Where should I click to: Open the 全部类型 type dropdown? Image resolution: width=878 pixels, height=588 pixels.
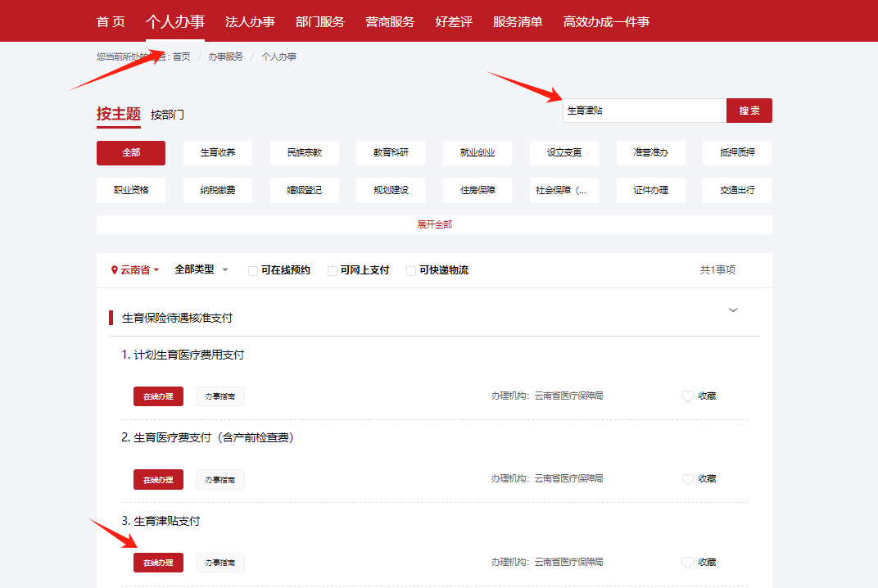(201, 269)
